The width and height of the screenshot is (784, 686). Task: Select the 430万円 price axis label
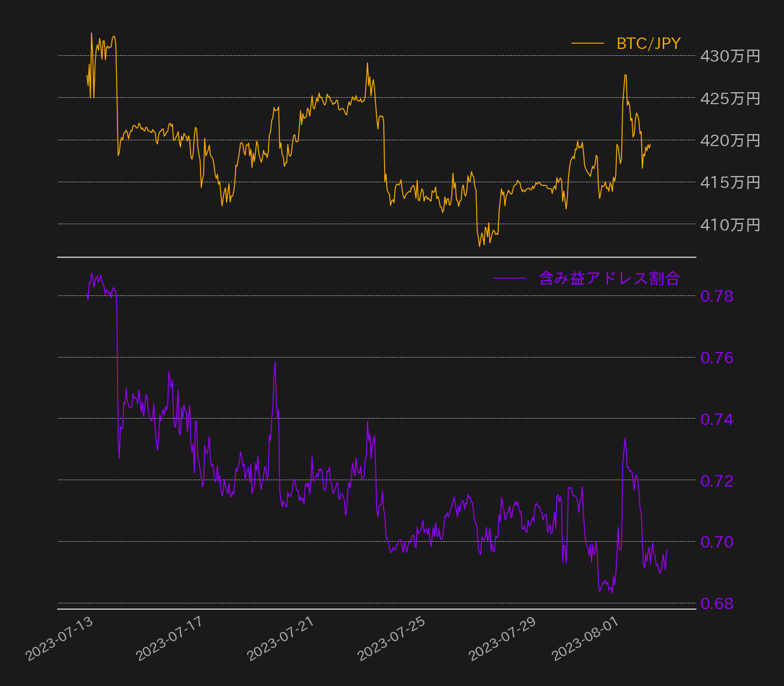pos(730,56)
